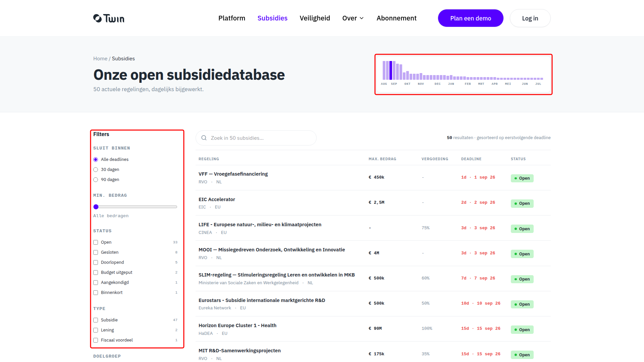The height and width of the screenshot is (362, 644).
Task: Open the Eurostars subsidy row
Action: 373,304
